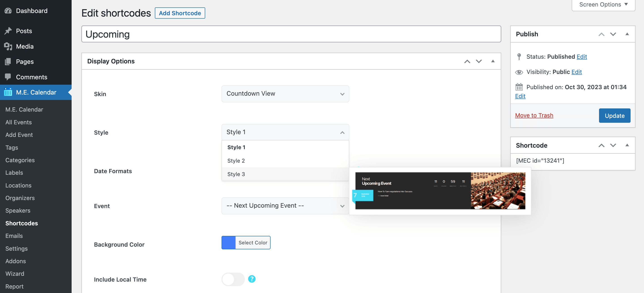Toggle the Publish panel collapse triangle
Screen dimensions: 644x293
click(x=627, y=34)
